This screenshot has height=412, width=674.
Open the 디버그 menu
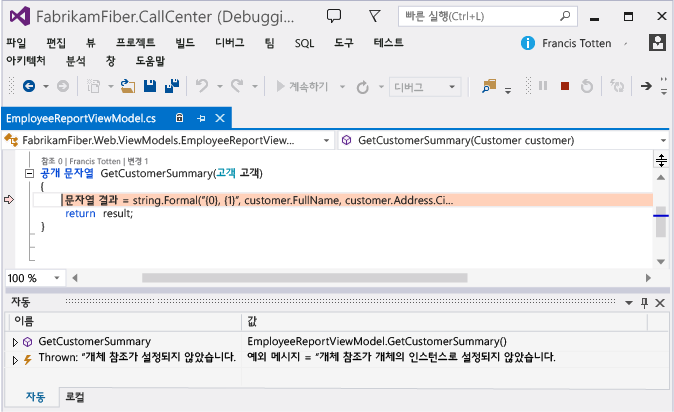(230, 42)
